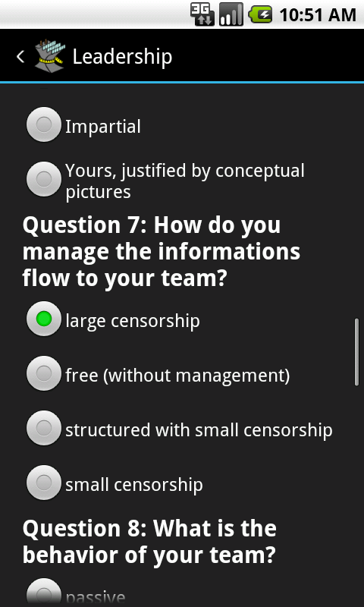Tap the signal strength bars icon
Viewport: 364px width, 607px height.
pyautogui.click(x=231, y=14)
